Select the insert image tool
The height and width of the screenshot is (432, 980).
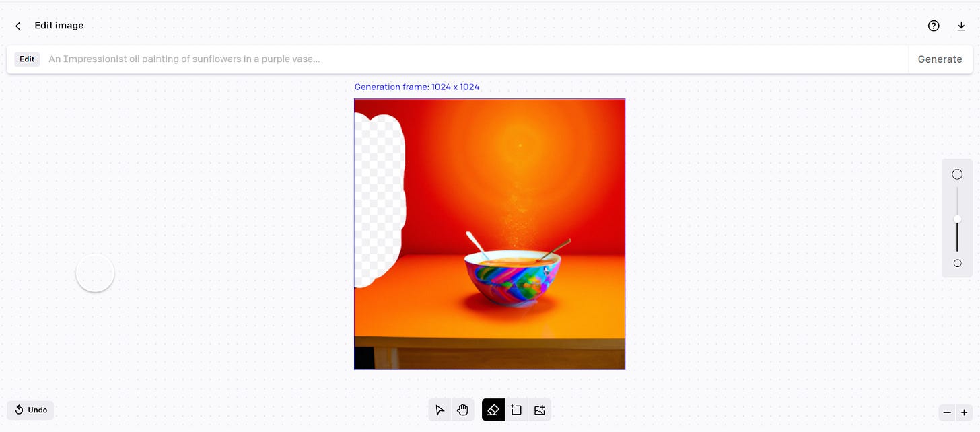[539, 410]
